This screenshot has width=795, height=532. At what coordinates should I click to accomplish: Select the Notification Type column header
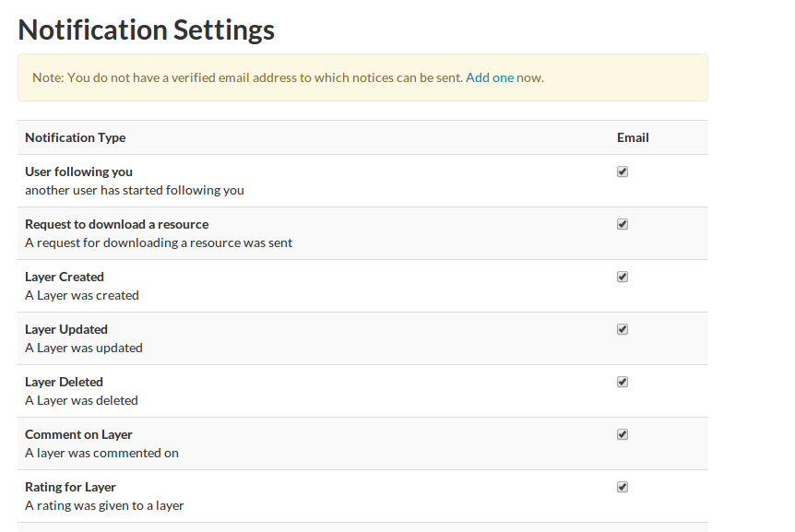point(76,137)
